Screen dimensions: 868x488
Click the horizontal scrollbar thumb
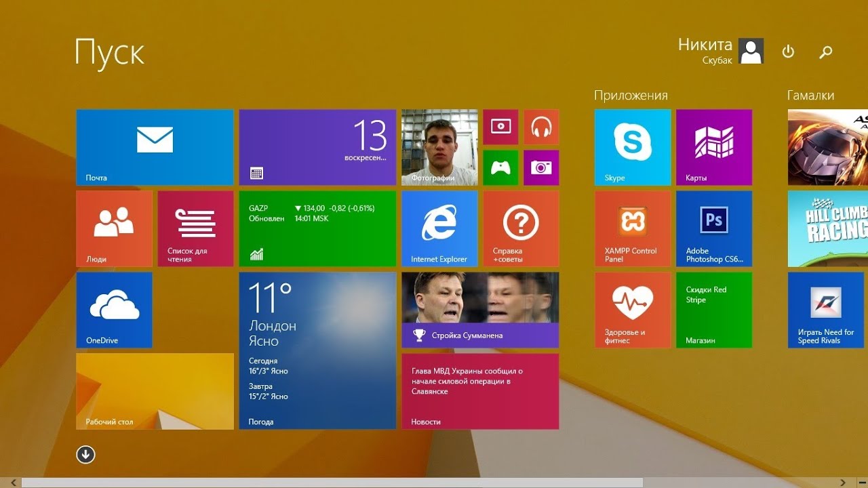pyautogui.click(x=332, y=483)
